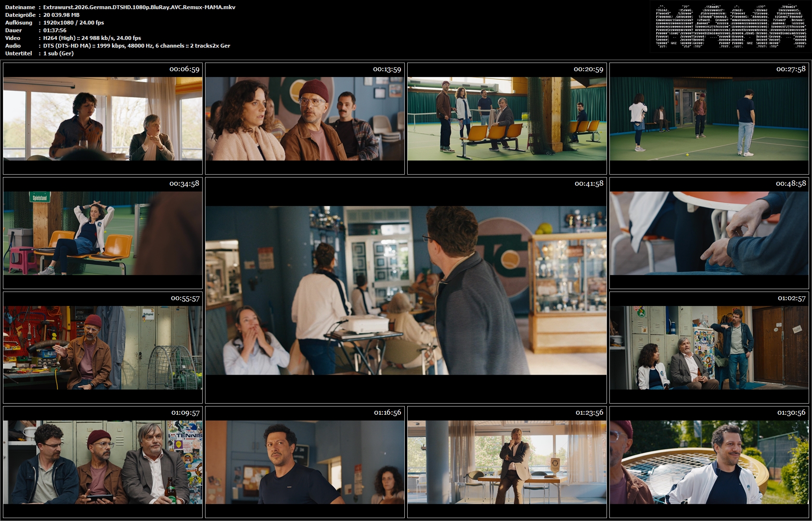Click the Auflösung label
This screenshot has height=521, width=812.
click(19, 23)
